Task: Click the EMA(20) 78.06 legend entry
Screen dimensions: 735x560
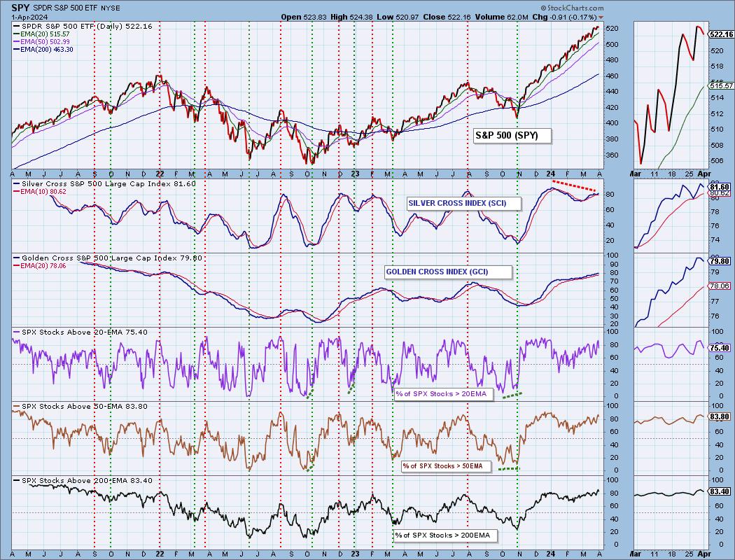Action: pos(40,266)
